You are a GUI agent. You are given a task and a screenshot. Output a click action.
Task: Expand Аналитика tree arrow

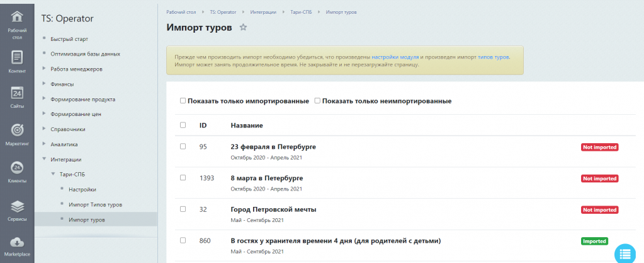[44, 144]
